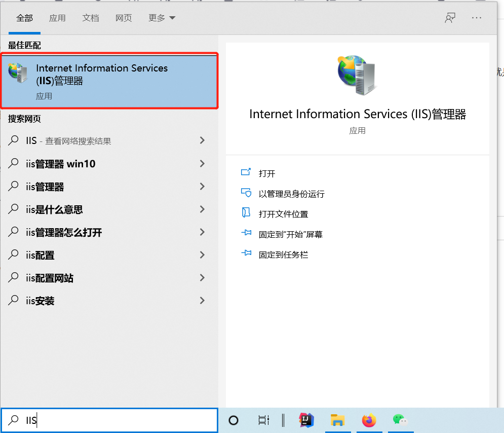Click 以管理员身份运行
This screenshot has width=504, height=433.
click(x=292, y=194)
